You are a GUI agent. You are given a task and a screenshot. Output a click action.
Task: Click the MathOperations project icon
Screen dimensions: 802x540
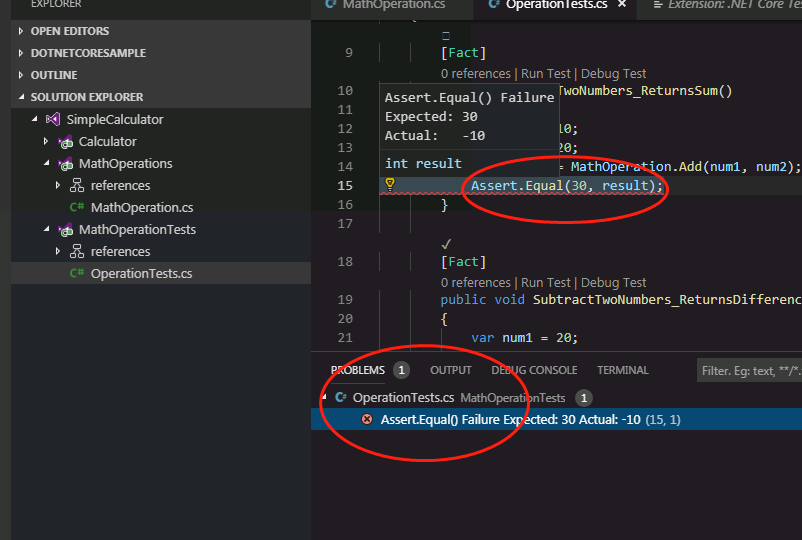65,164
